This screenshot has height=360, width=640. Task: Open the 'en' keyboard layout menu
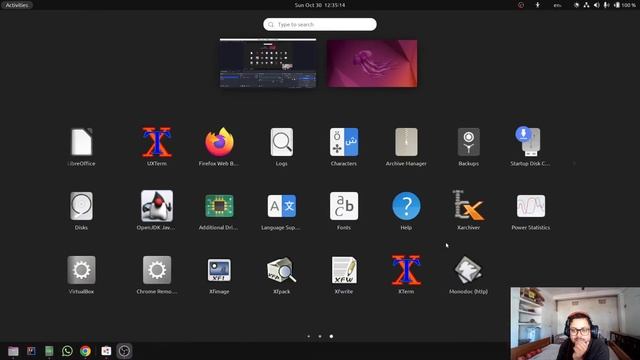click(558, 5)
